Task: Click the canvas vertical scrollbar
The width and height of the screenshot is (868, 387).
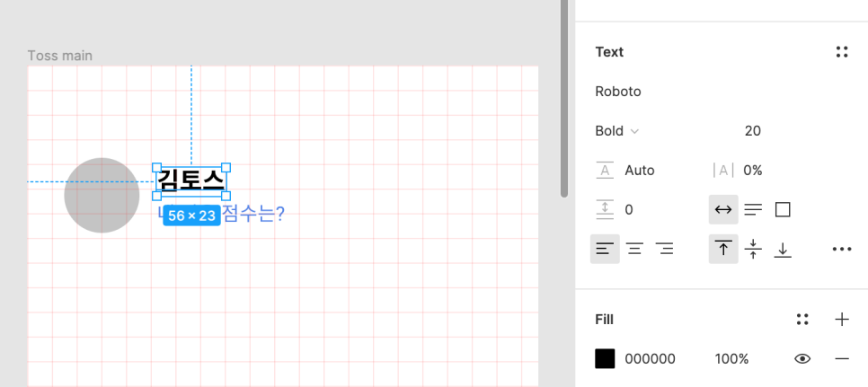Action: coord(563,99)
